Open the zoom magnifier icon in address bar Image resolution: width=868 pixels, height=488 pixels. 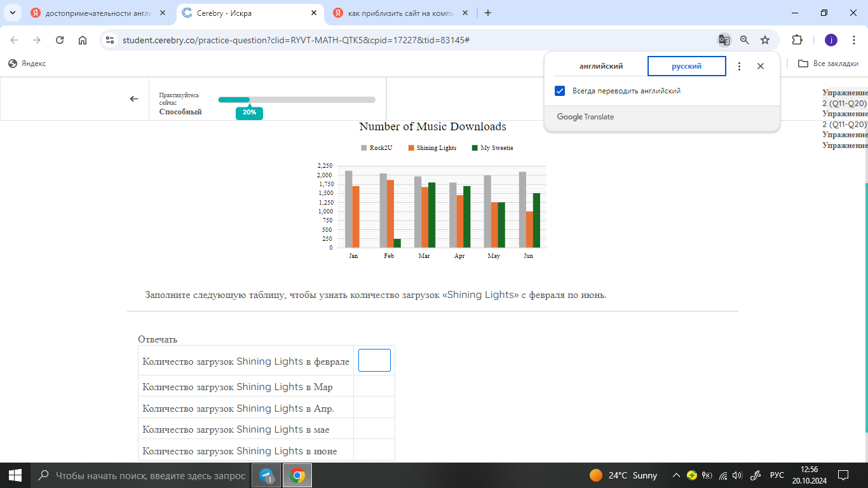tap(745, 40)
